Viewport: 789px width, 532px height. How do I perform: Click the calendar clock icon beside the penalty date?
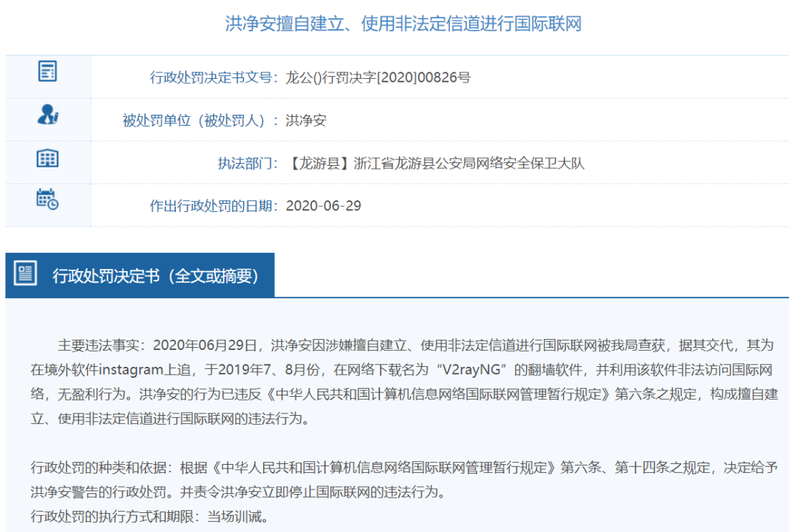point(47,199)
